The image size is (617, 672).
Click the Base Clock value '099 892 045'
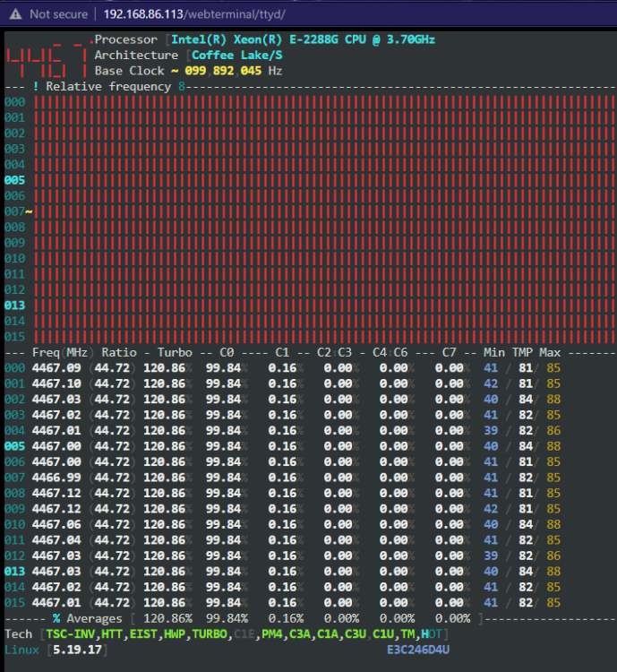click(x=223, y=71)
